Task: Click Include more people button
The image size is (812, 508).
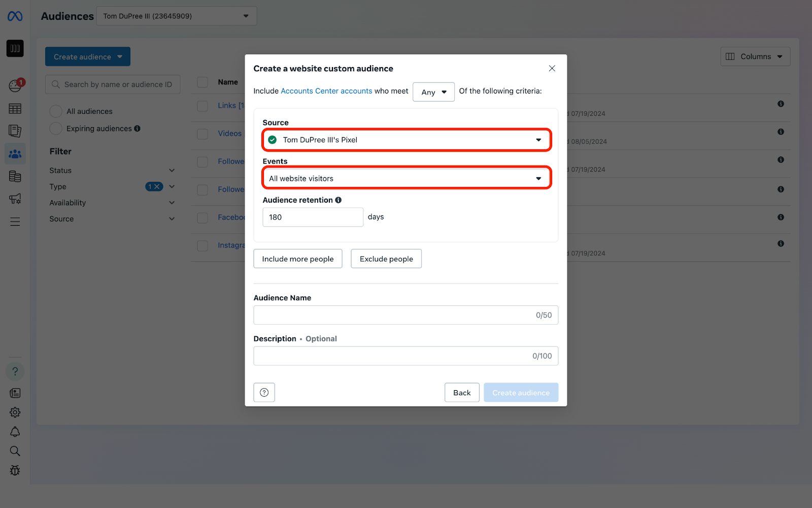Action: [x=298, y=259]
